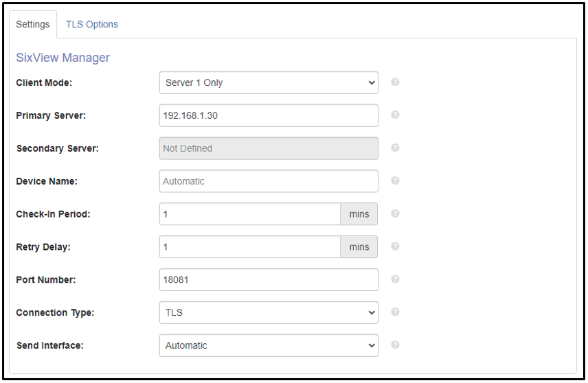Click into the Device Name field
588x383 pixels.
269,181
